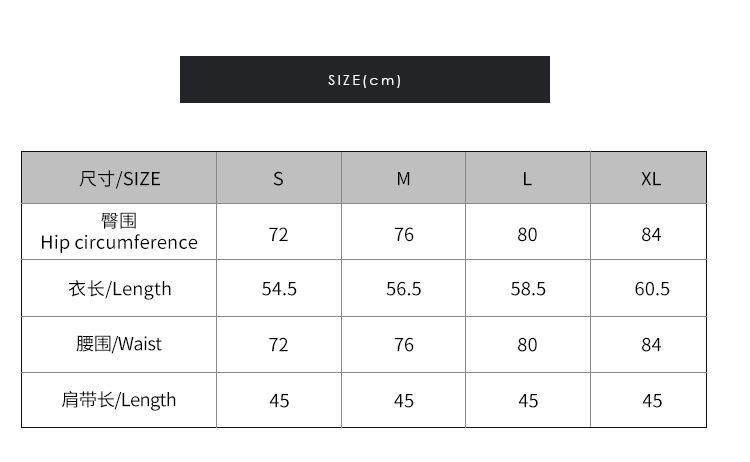Select the 衣长/Length row label

click(119, 289)
